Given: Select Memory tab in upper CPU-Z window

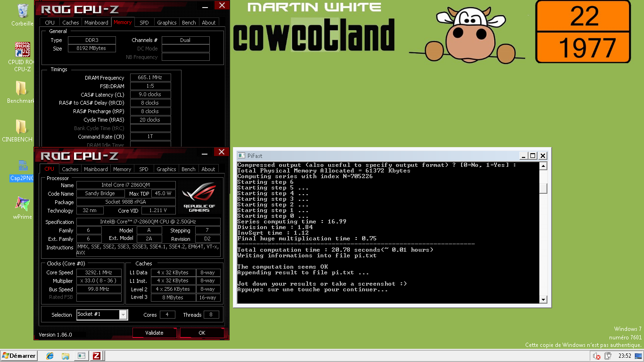Looking at the screenshot, I should click(x=123, y=22).
